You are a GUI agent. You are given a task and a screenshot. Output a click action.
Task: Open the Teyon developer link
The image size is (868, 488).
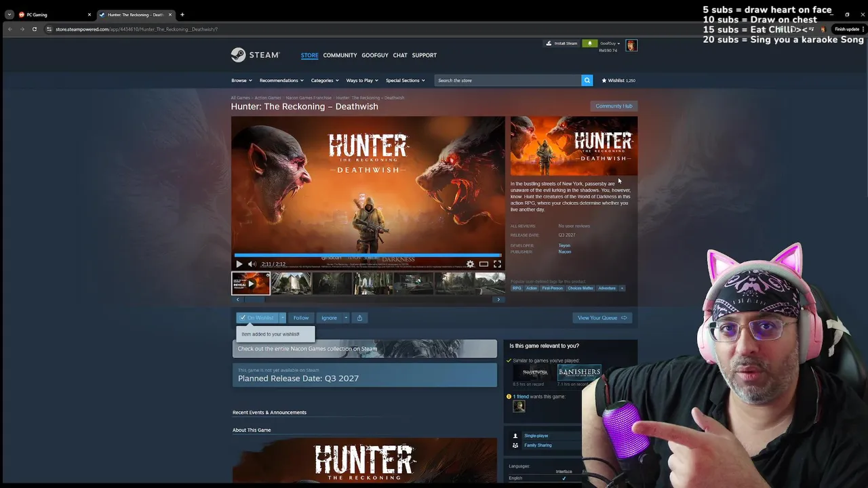coord(564,245)
